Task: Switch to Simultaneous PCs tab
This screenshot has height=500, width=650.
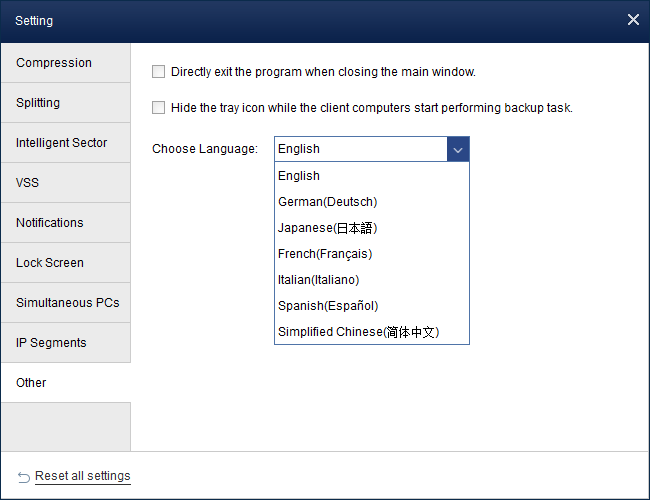Action: tap(66, 303)
